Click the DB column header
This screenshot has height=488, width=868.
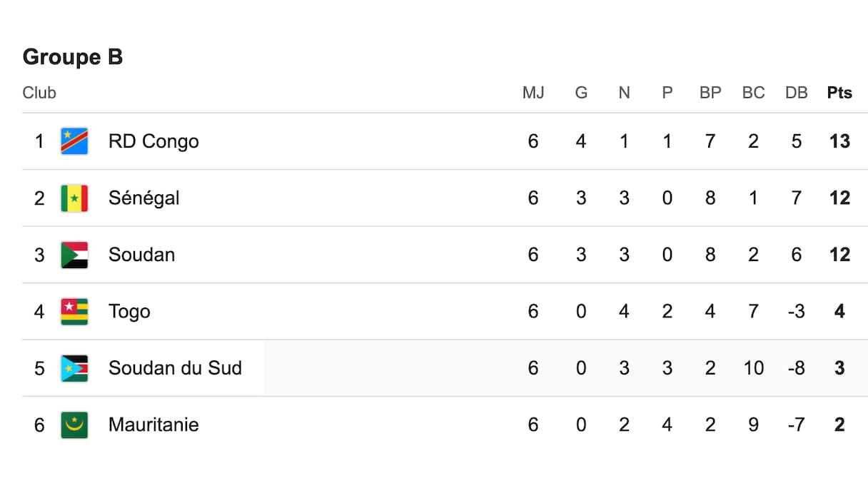coord(796,93)
